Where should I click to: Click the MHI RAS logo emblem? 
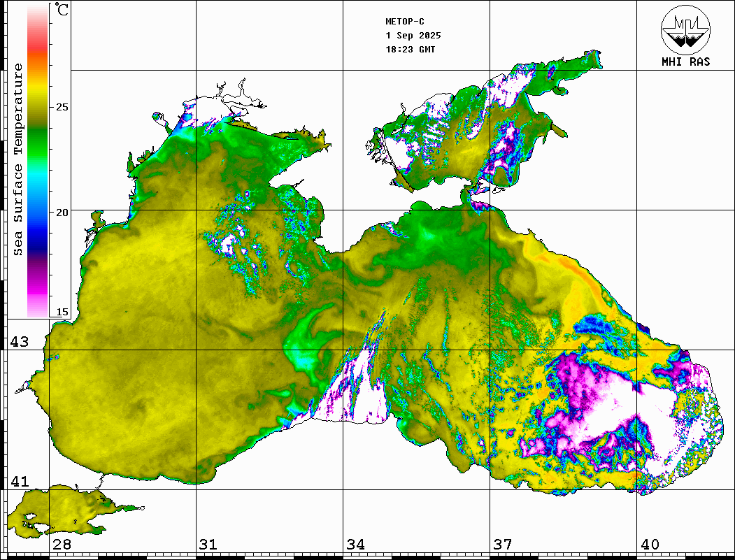685,30
